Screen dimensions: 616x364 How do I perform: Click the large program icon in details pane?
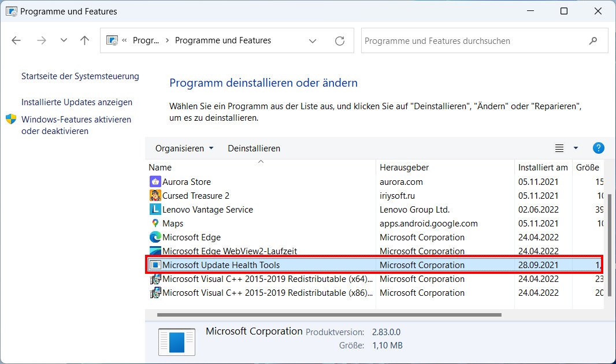177,341
